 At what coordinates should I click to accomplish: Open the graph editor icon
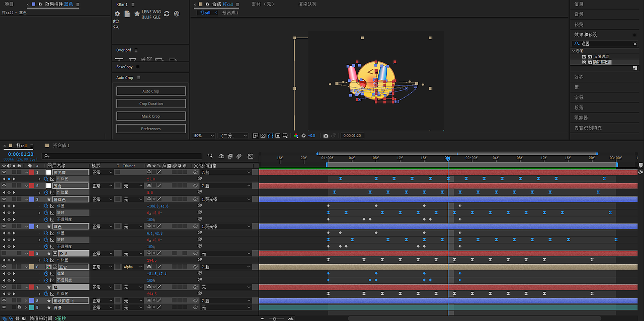tap(250, 156)
